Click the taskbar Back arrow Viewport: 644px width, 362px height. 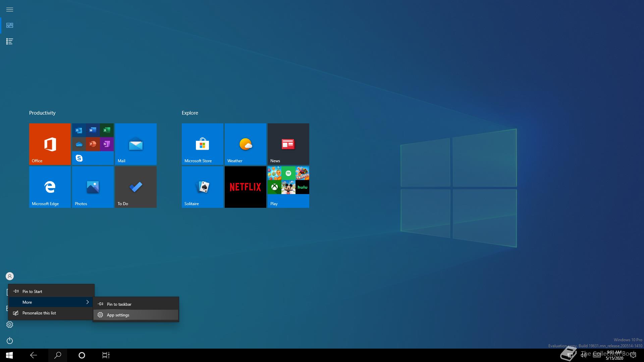34,355
